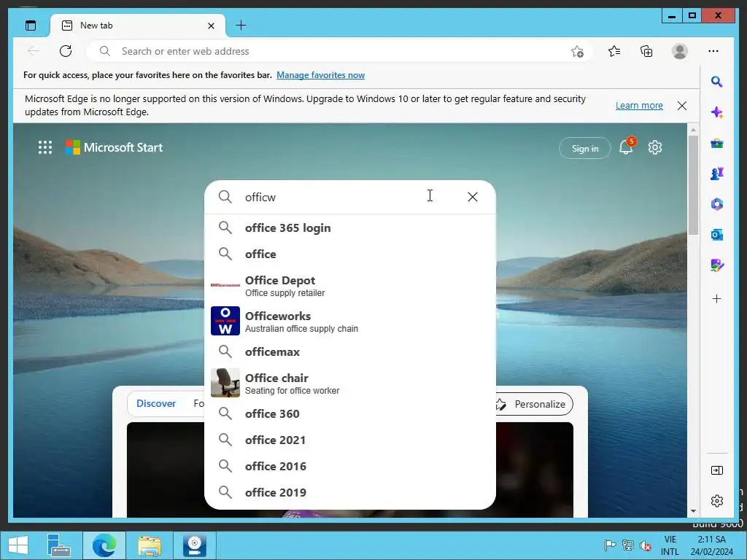Hide the sidebar panel toggle icon
Image resolution: width=747 pixels, height=560 pixels.
click(716, 470)
